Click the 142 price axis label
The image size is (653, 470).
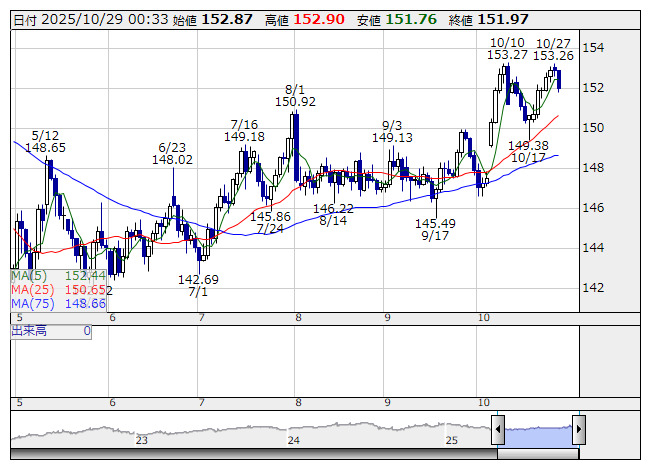[x=593, y=287]
